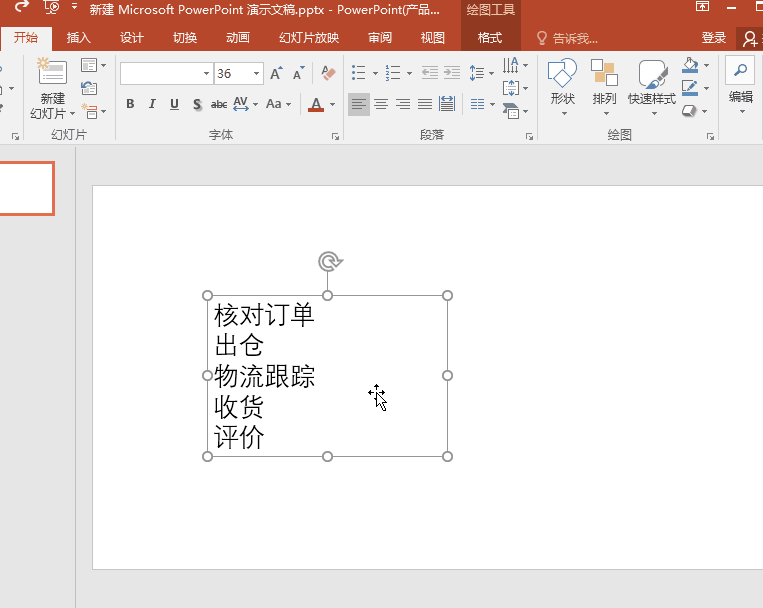
Task: Apply red font color A button
Action: (316, 104)
